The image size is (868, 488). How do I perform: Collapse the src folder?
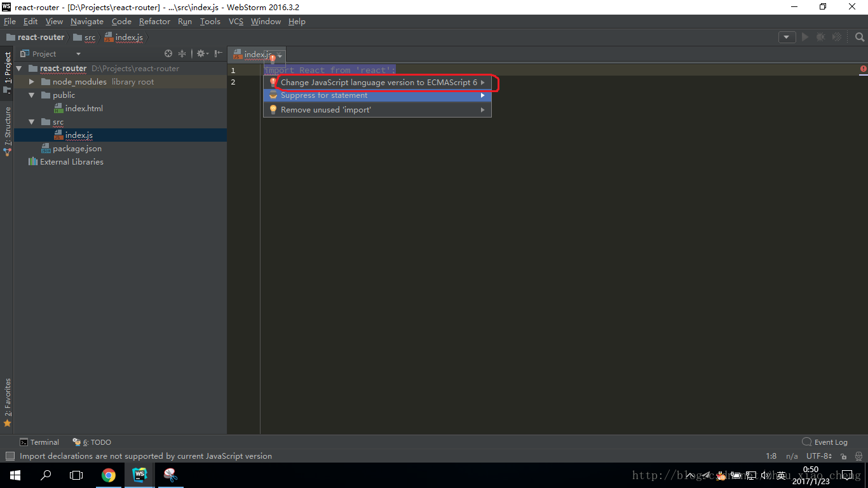pos(32,122)
